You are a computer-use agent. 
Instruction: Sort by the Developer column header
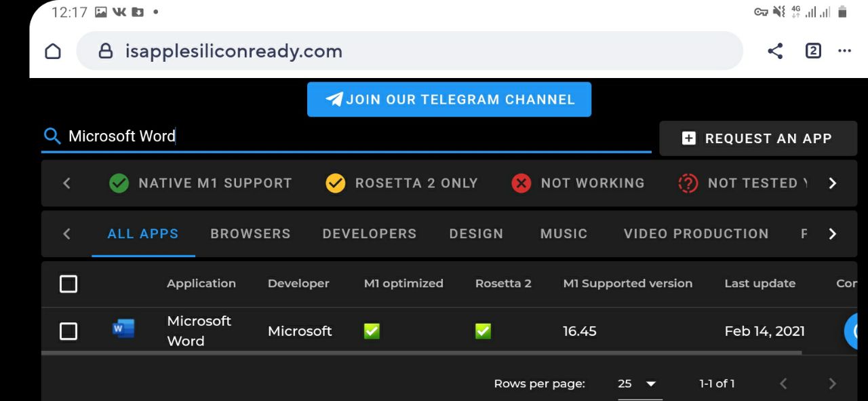coord(298,284)
